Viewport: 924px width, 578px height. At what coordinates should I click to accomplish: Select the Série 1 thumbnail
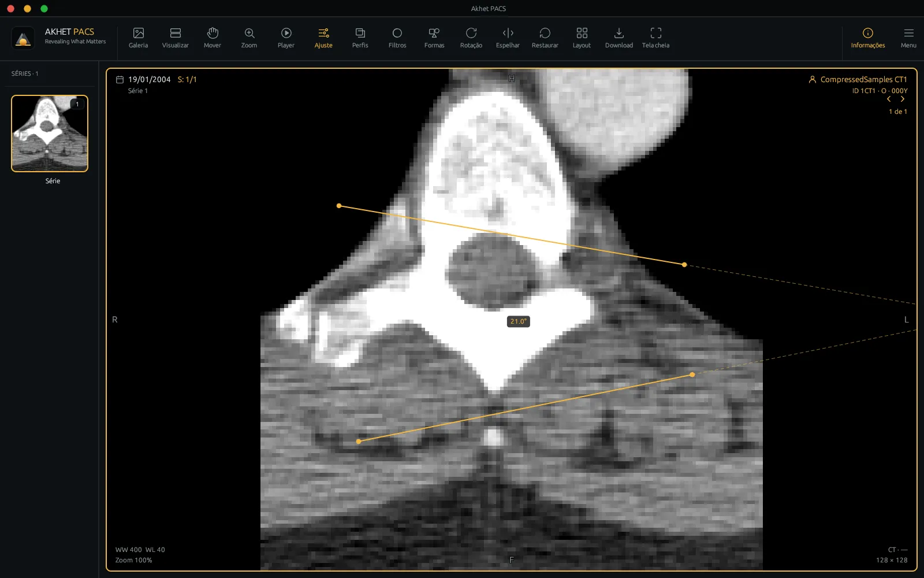(x=50, y=134)
